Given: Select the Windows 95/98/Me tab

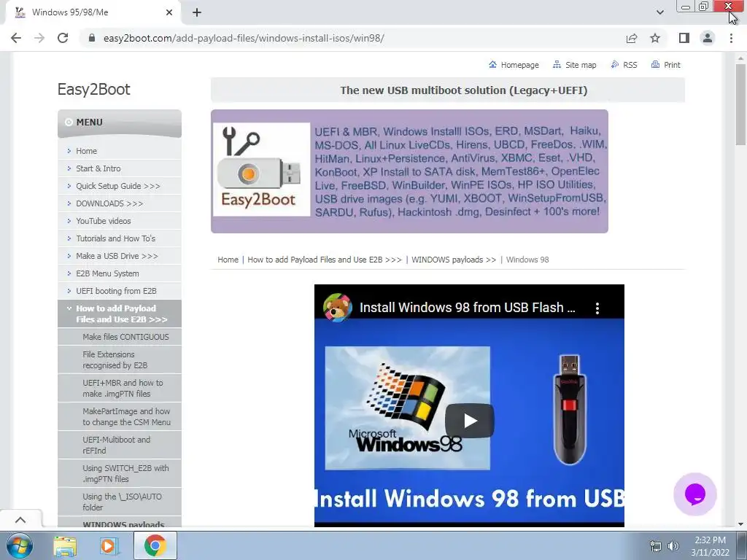Looking at the screenshot, I should coord(93,12).
